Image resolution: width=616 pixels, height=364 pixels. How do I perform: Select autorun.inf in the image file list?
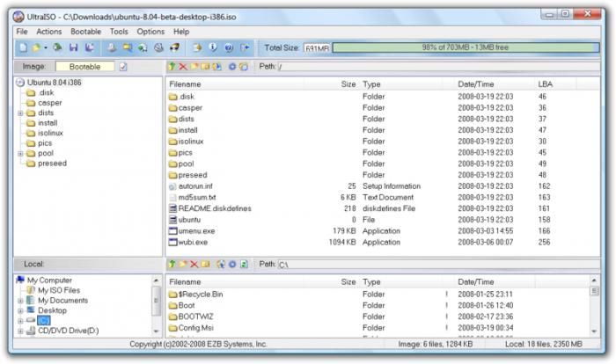195,186
